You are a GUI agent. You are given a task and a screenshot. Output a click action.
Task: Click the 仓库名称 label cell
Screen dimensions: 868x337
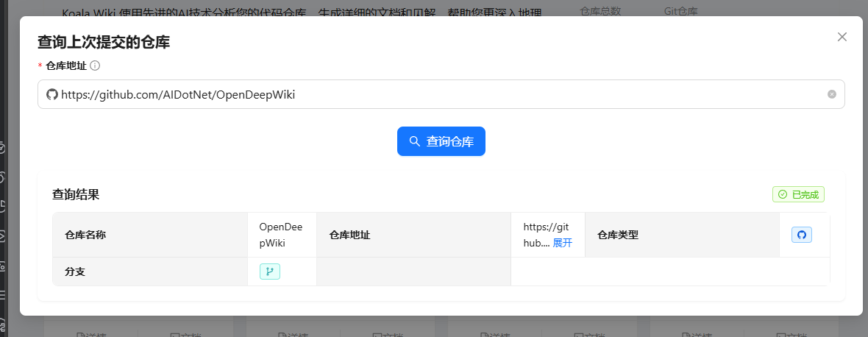coord(150,235)
